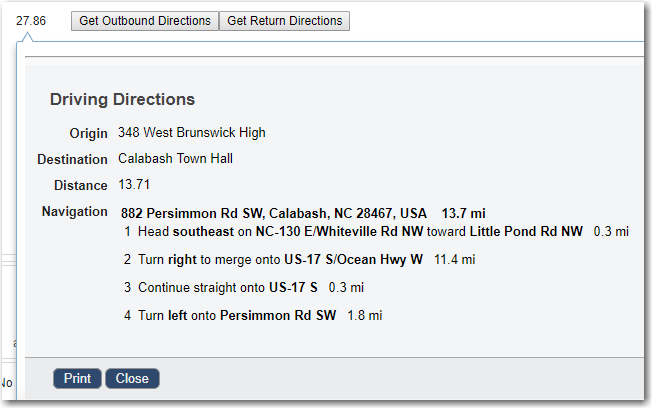This screenshot has height=408, width=652.
Task: Select the 13.71 distance value
Action: click(x=134, y=185)
